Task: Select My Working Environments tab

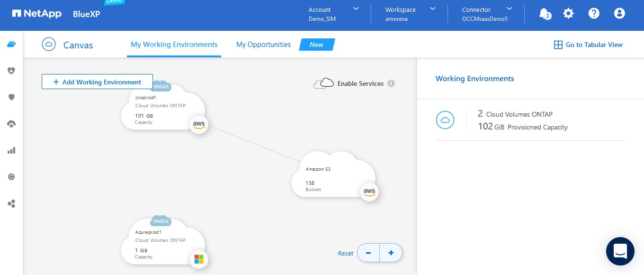Action: click(174, 45)
